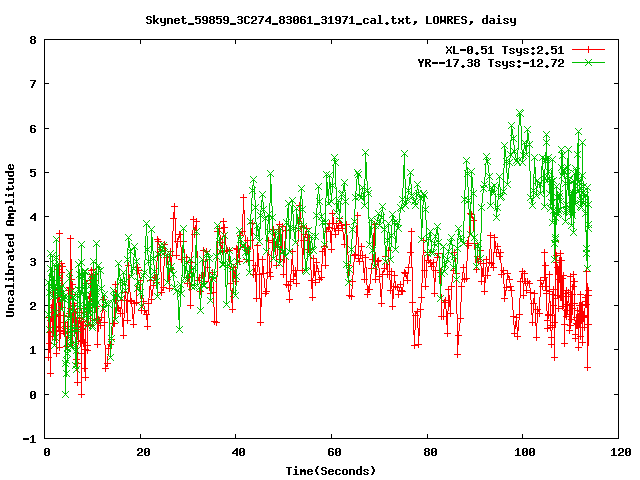The height and width of the screenshot is (480, 640).
Task: Click the y-axis tick label 2
Action: pos(33,306)
